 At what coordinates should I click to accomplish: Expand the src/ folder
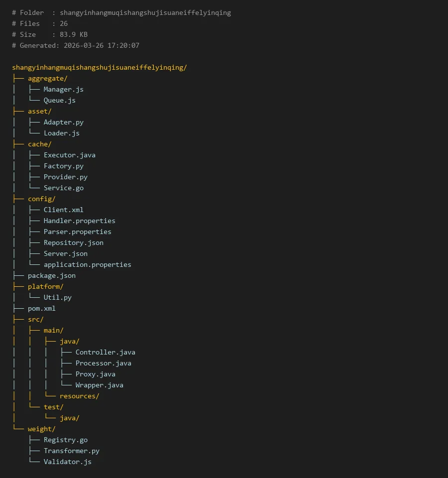(x=35, y=319)
